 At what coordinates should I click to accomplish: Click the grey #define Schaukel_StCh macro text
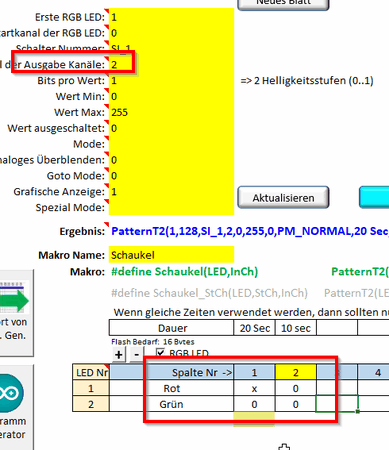coord(209,293)
